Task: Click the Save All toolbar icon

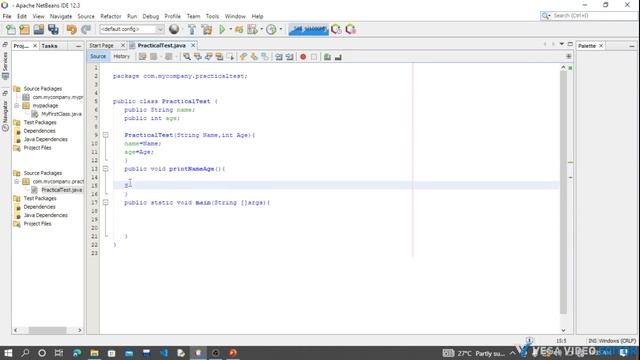Action: click(x=53, y=29)
